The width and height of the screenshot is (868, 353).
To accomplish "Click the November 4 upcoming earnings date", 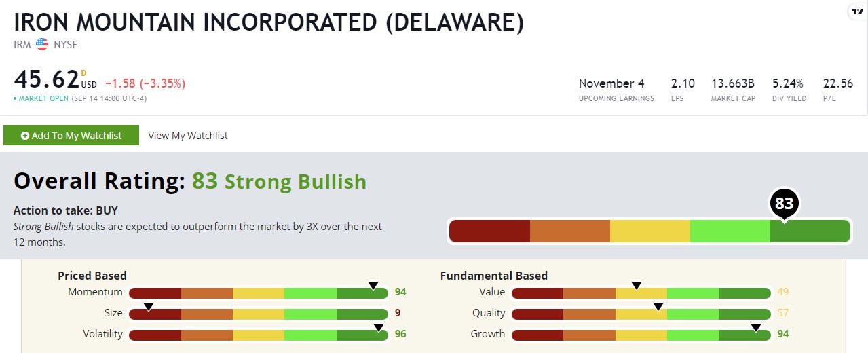I will 611,83.
